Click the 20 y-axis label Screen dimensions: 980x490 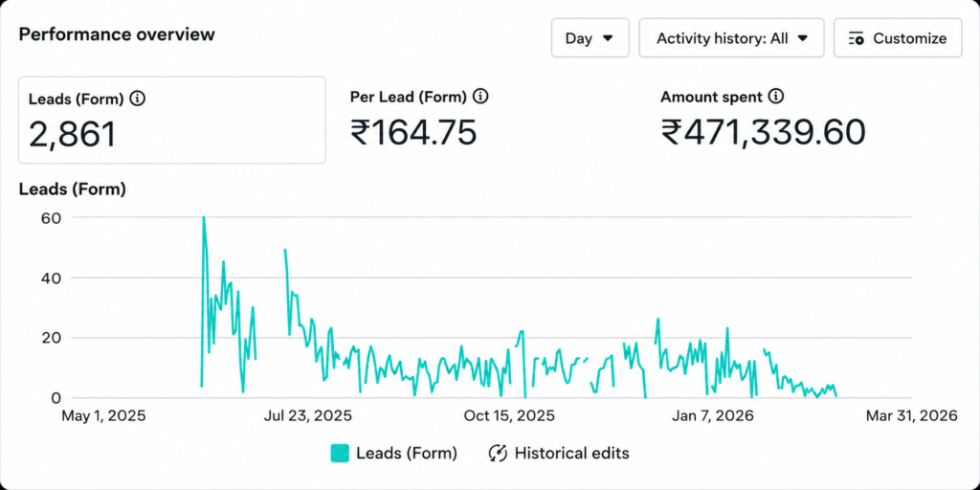coord(52,338)
